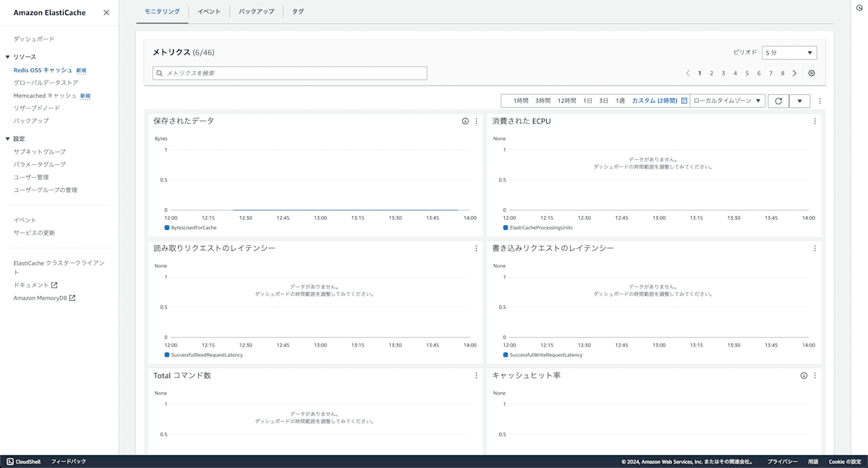Open the ローカルタイムゾーン dropdown
Screen dimensions: 868x468
tap(727, 101)
